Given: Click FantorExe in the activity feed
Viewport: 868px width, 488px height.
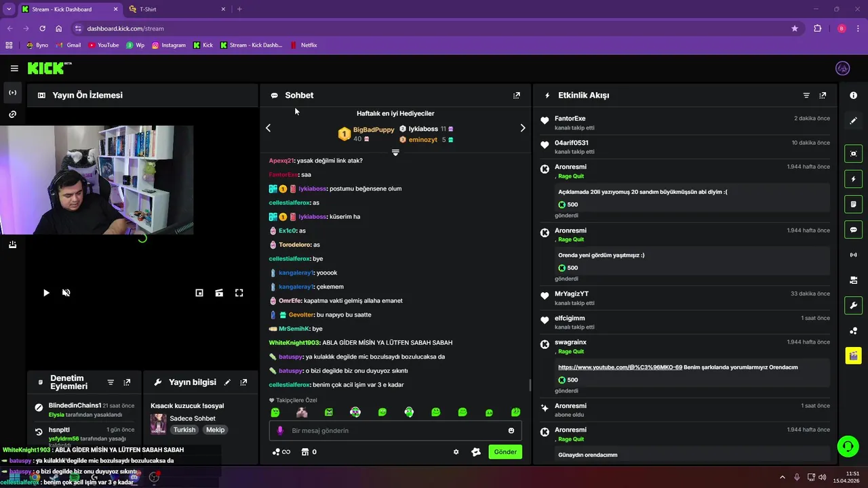Looking at the screenshot, I should 570,119.
